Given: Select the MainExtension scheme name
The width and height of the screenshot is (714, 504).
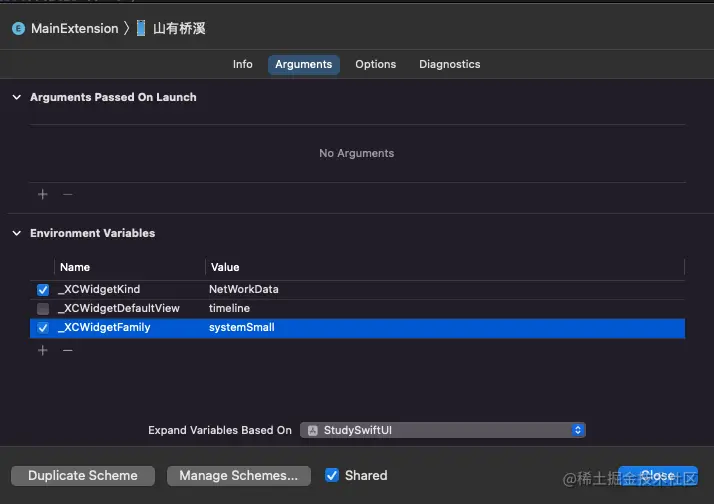Looking at the screenshot, I should (75, 29).
